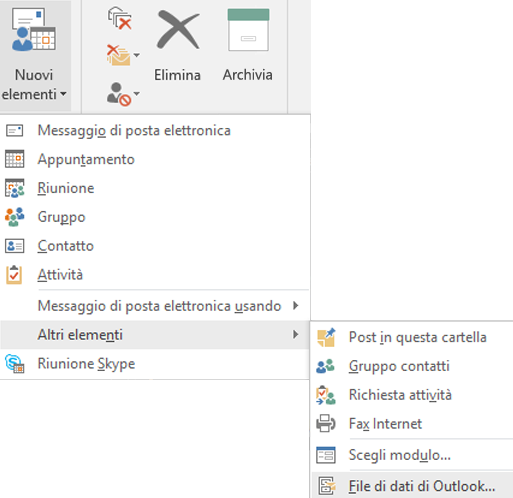Choose the Riunione menu entry
Viewport: 513px width, 498px height.
coord(155,188)
